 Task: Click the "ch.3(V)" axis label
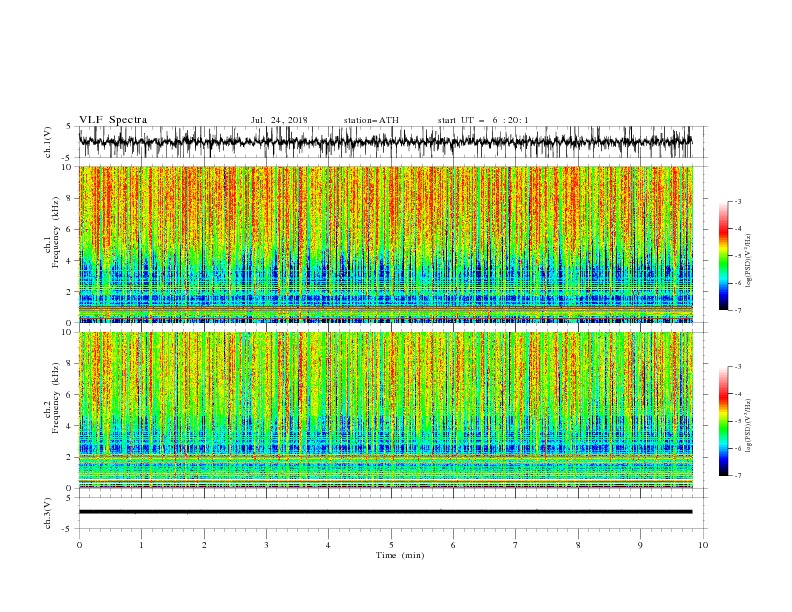tap(48, 513)
